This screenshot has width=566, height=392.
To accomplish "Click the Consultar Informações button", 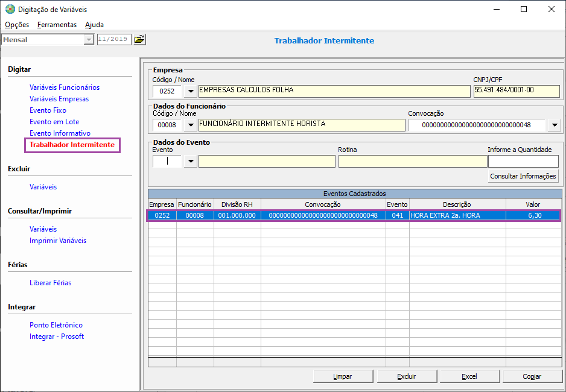I will (523, 176).
